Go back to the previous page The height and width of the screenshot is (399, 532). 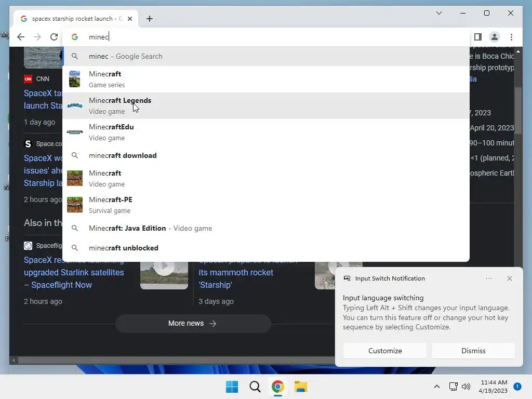21,37
